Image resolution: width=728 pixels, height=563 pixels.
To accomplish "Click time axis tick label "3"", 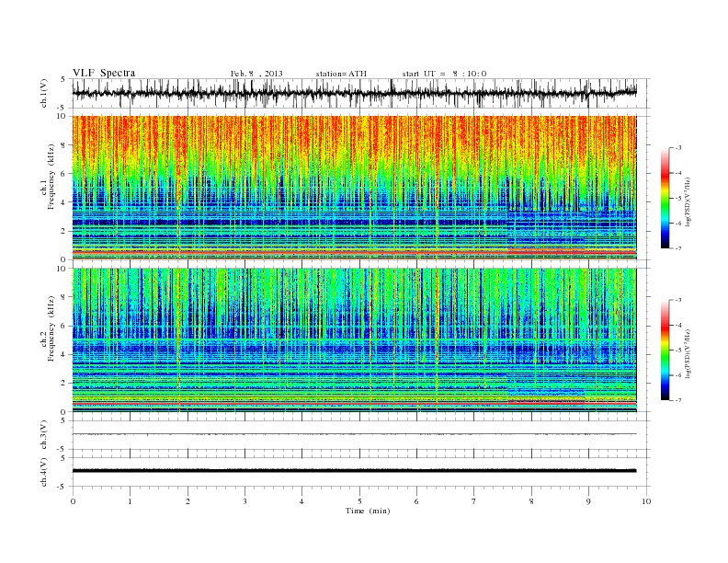I will pyautogui.click(x=245, y=501).
